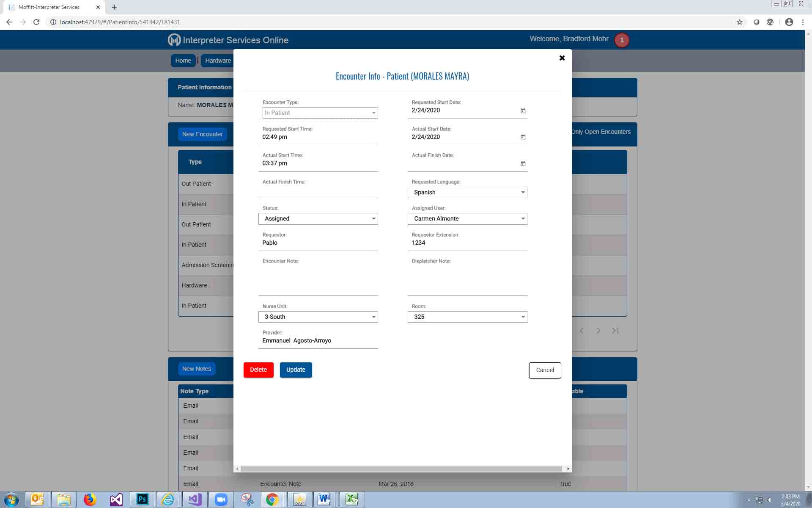
Task: Go to the Home menu item
Action: 183,61
